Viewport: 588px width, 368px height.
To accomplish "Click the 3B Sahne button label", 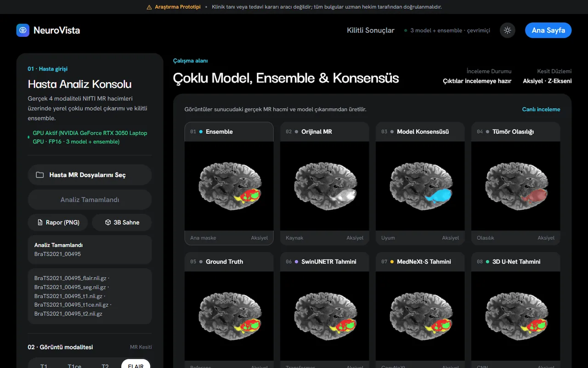I will (126, 222).
